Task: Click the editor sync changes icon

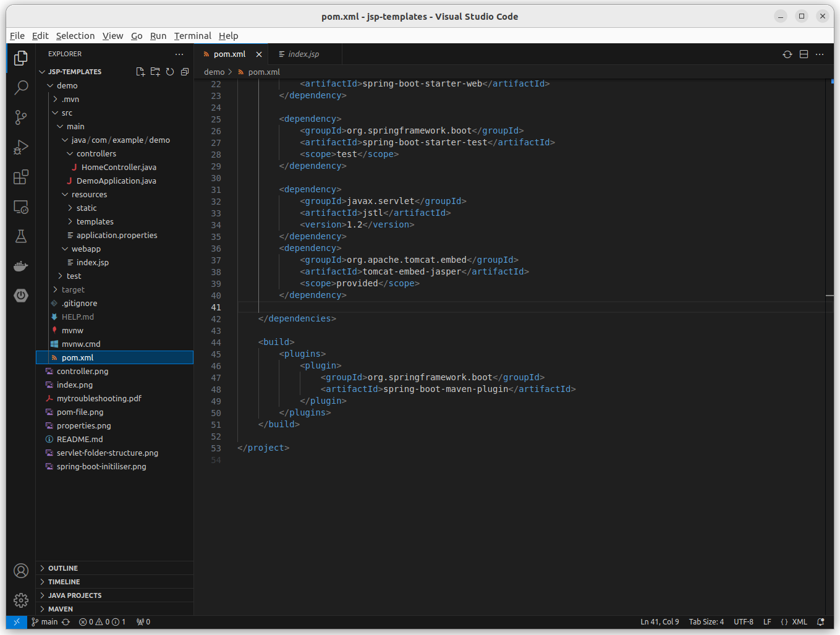Action: click(787, 54)
